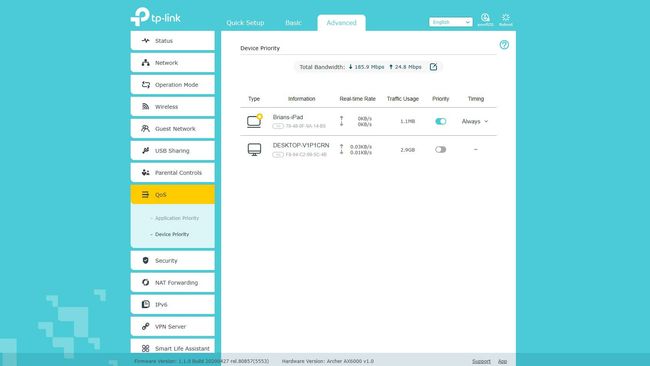Open the help question mark icon
The height and width of the screenshot is (366, 650).
coord(504,45)
